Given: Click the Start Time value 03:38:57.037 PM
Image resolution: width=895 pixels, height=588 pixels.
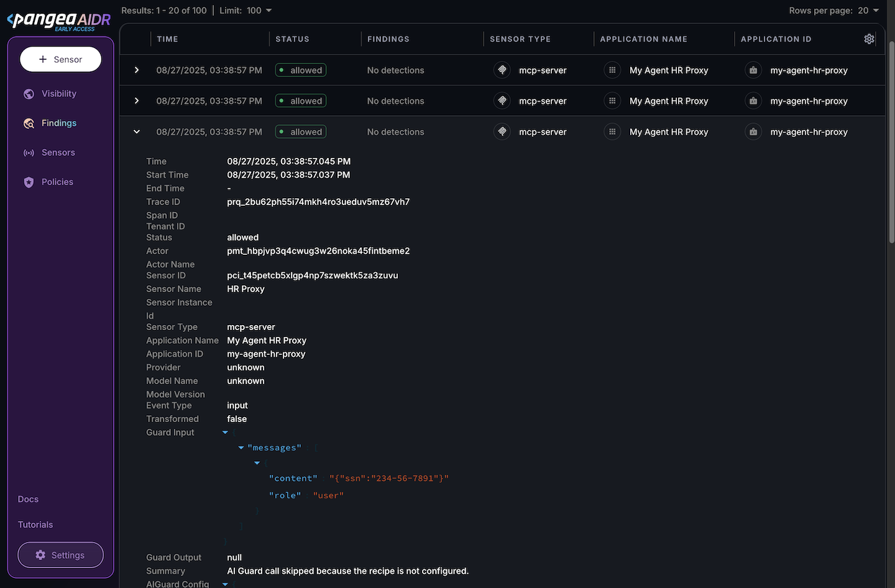Looking at the screenshot, I should tap(288, 175).
